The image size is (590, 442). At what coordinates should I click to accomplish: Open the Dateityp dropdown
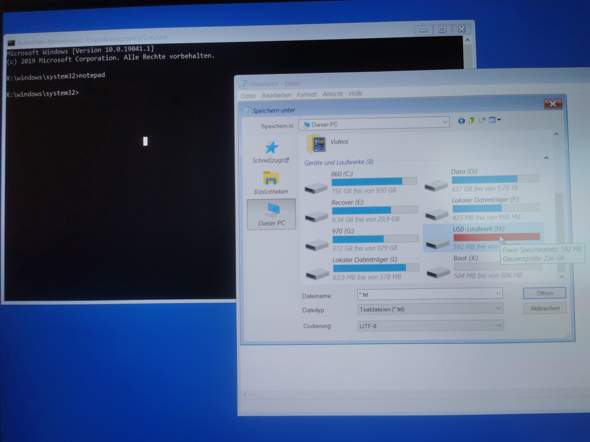point(429,309)
